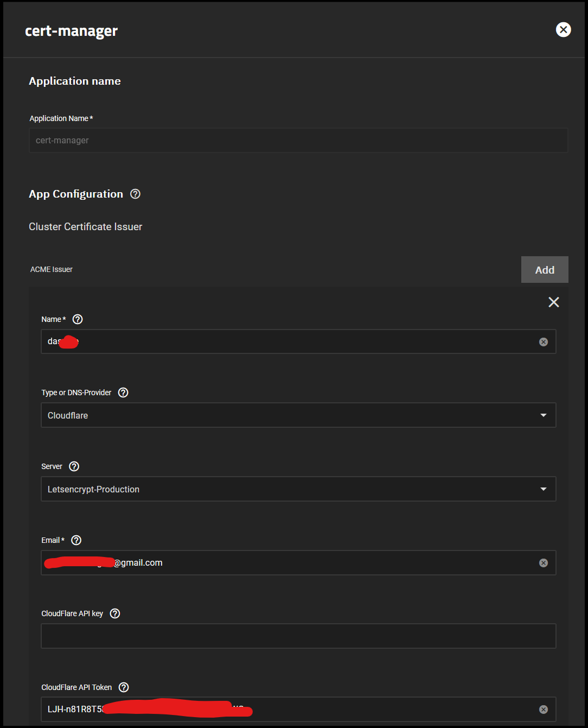Close the cert-manager dialog
The width and height of the screenshot is (588, 728).
click(563, 30)
